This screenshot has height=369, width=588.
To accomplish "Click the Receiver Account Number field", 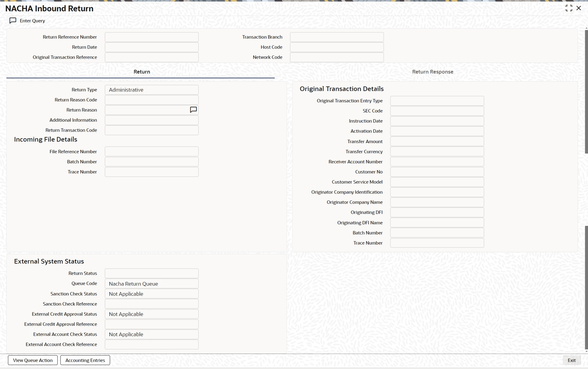I will (437, 162).
